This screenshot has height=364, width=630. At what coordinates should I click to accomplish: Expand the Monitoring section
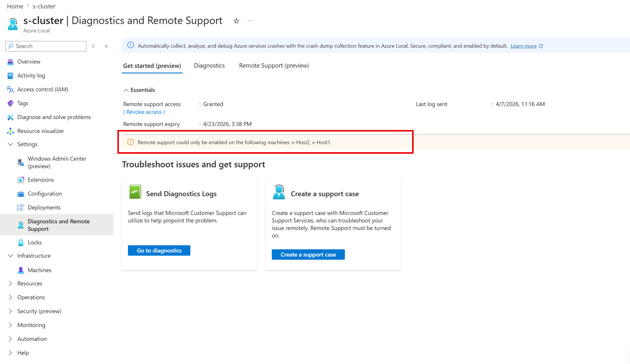coord(10,325)
